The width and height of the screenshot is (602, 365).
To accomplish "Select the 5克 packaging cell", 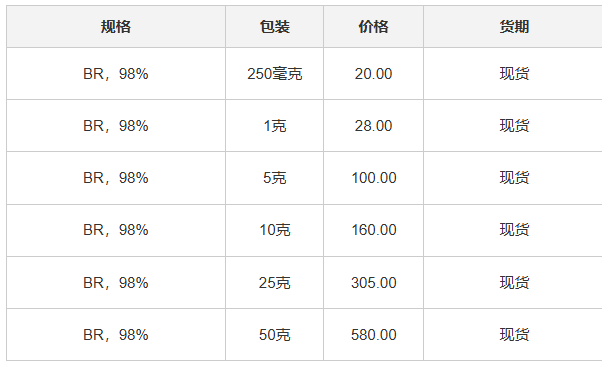I will (x=275, y=178).
